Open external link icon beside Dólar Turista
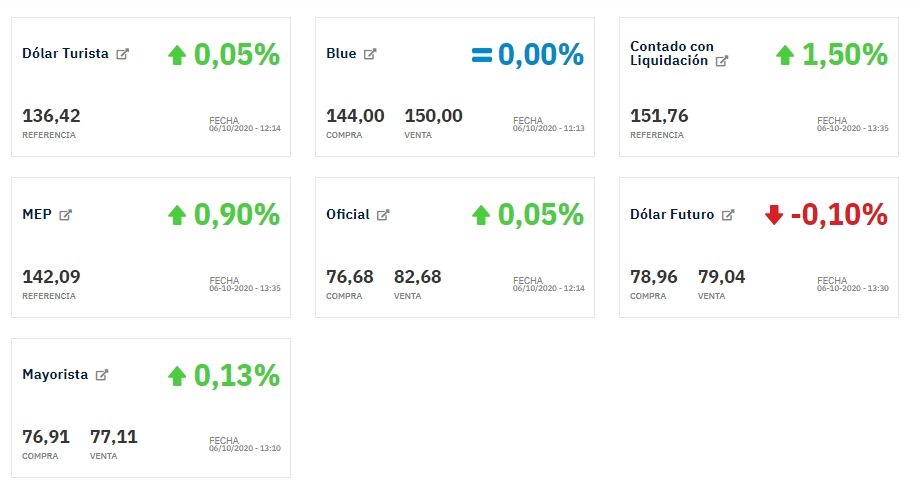 [123, 54]
